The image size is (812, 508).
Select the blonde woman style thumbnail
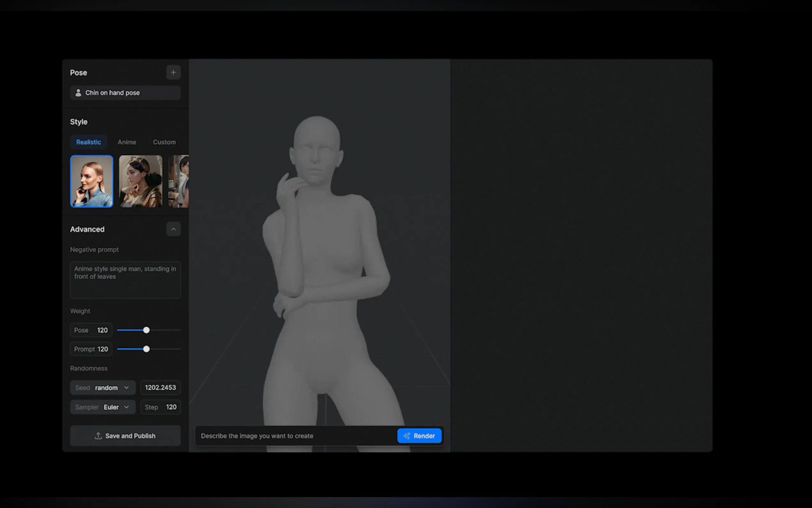(92, 181)
